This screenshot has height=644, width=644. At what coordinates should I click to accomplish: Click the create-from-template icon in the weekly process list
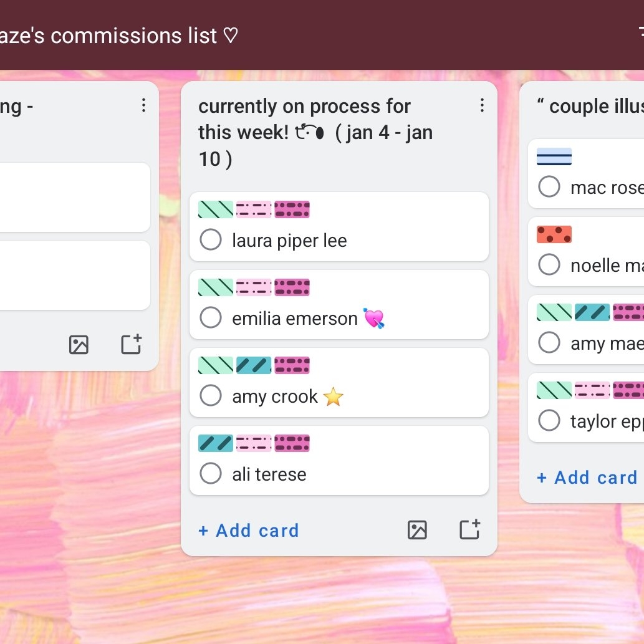click(x=469, y=529)
